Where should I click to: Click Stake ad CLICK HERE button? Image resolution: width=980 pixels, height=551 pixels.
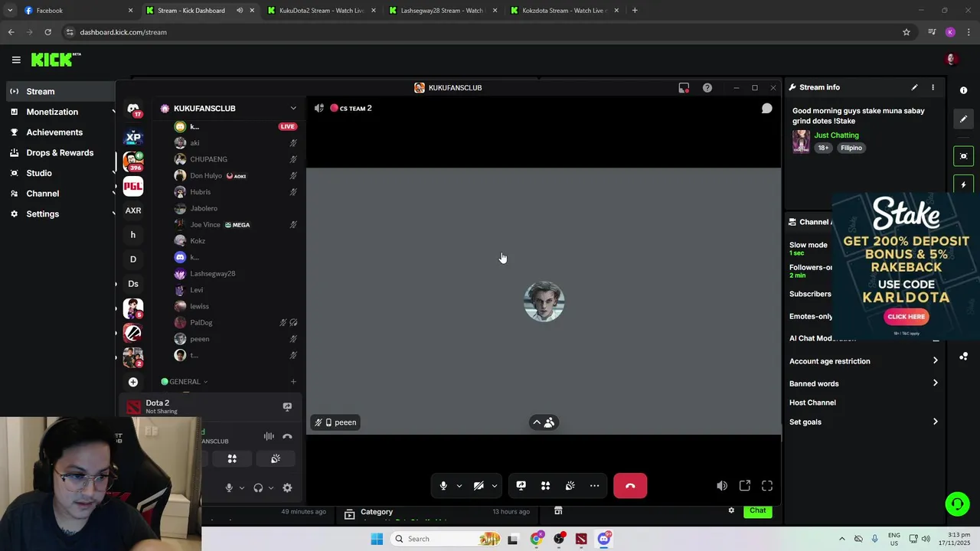(906, 317)
